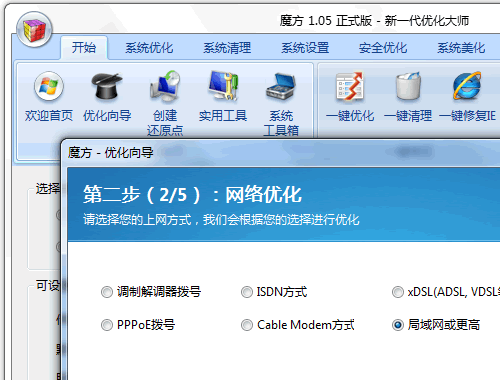Switch to the 系统优化 tab
This screenshot has width=500, height=380.
(x=149, y=48)
